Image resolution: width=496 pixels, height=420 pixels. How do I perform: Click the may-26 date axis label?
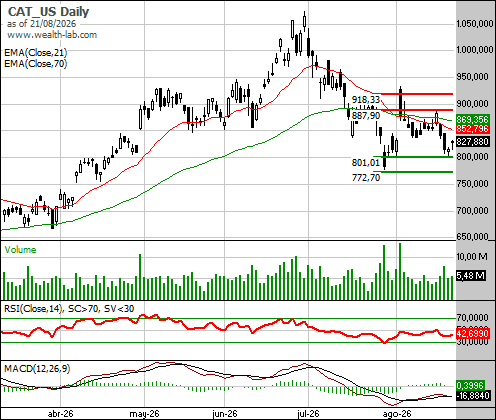coord(144,414)
